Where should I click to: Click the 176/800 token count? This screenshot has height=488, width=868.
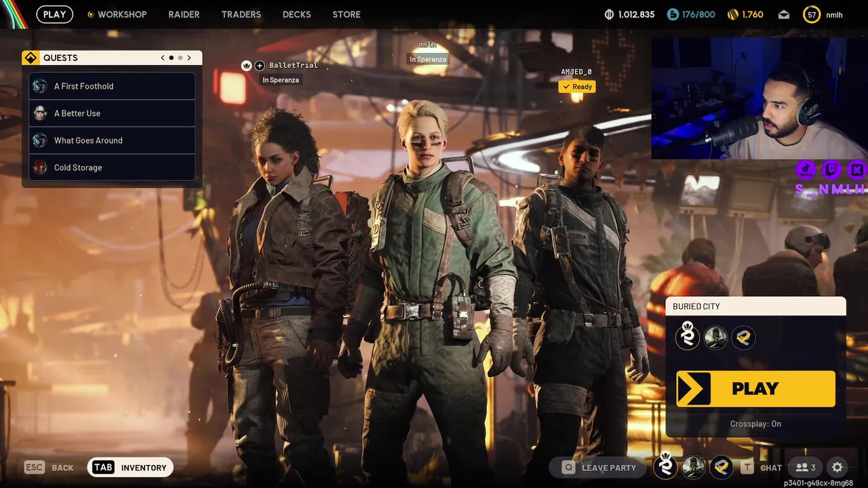pyautogui.click(x=698, y=14)
